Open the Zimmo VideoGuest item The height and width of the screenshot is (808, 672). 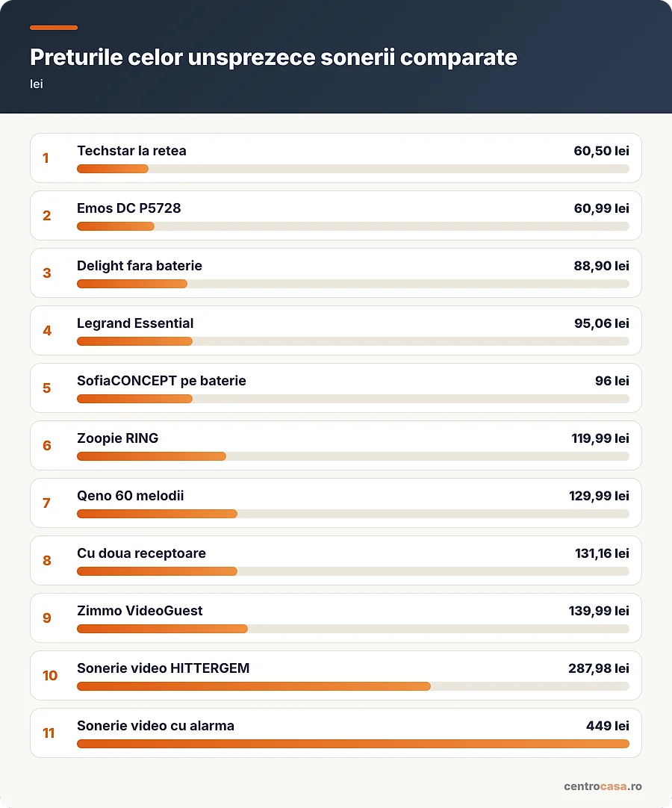(x=335, y=618)
